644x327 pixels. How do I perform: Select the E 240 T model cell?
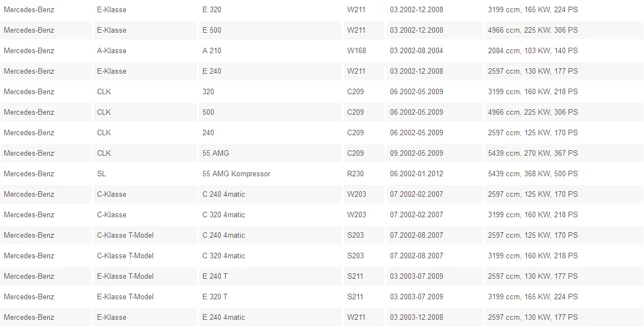pos(270,276)
